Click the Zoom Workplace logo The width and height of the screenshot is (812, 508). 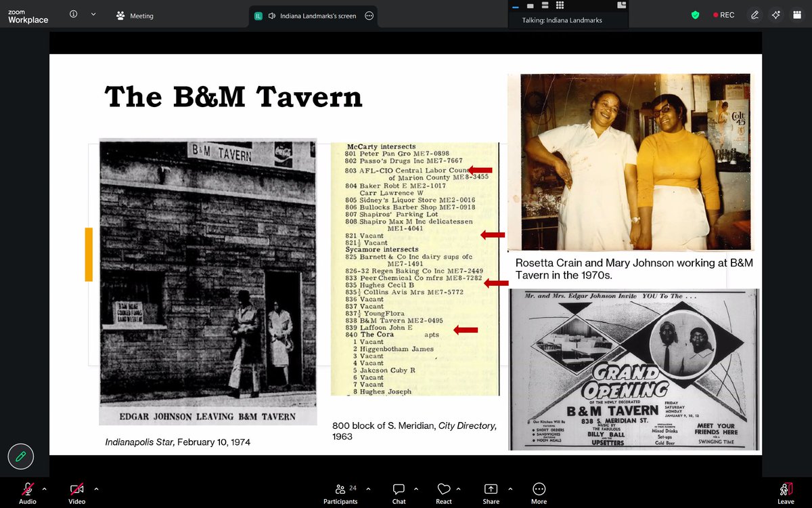tap(28, 16)
